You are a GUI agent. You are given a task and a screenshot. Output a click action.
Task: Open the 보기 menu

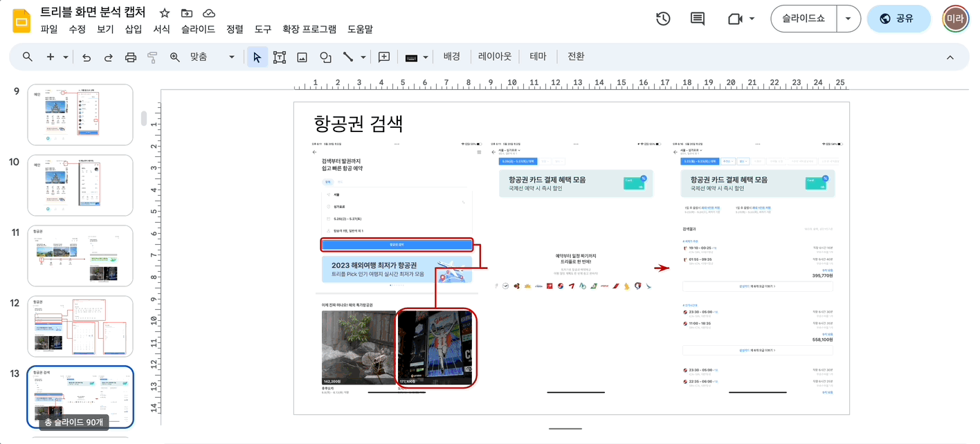(105, 29)
